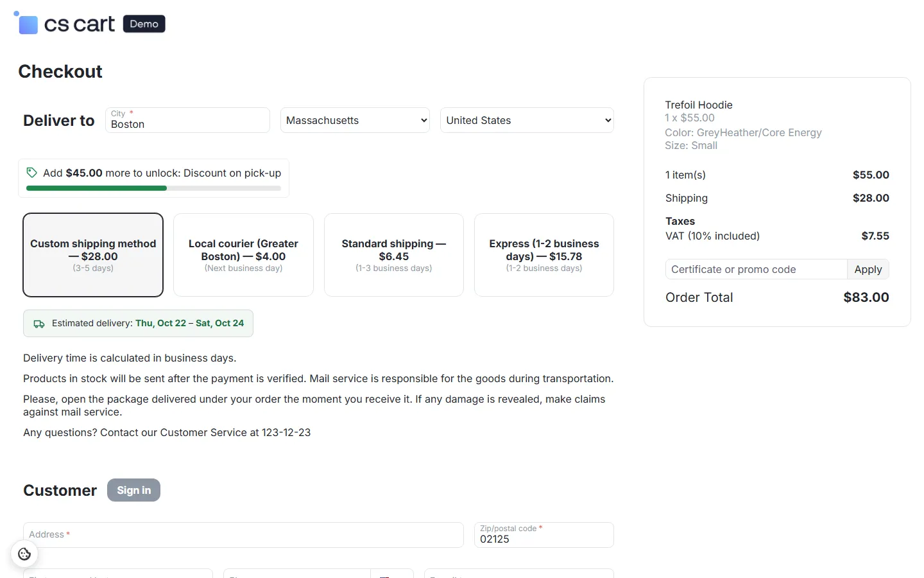Image resolution: width=924 pixels, height=578 pixels.
Task: Click the Taxes heading in summary
Action: click(x=680, y=221)
